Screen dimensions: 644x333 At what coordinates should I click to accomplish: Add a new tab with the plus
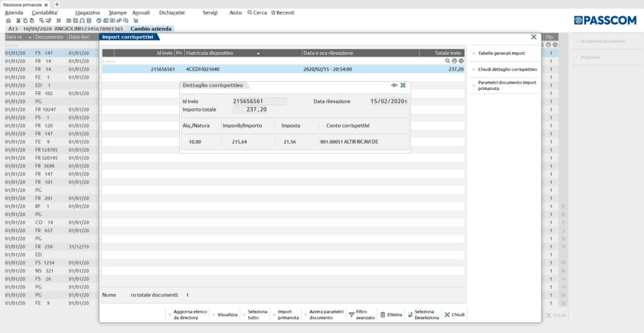(x=57, y=4)
